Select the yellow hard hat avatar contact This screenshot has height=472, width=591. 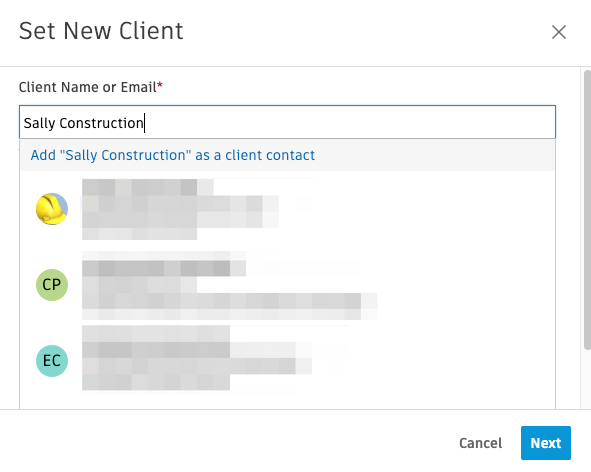tap(52, 209)
